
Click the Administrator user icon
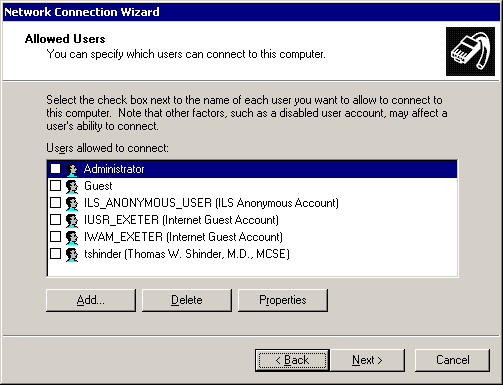click(x=72, y=169)
